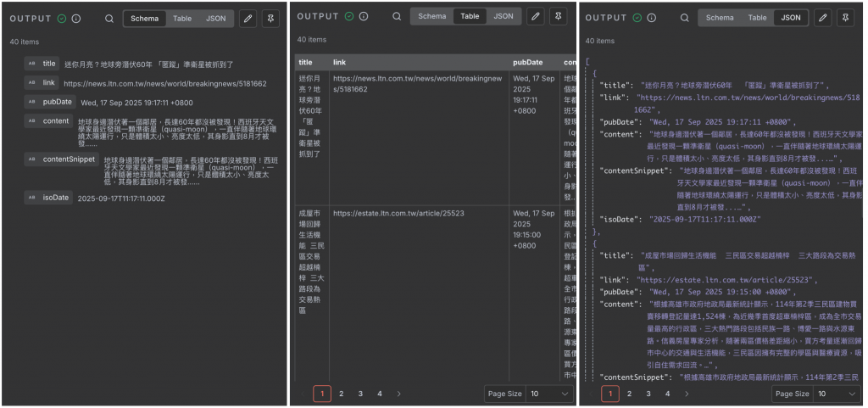868x408 pixels.
Task: Click the green success check in the middle panel
Action: point(349,17)
